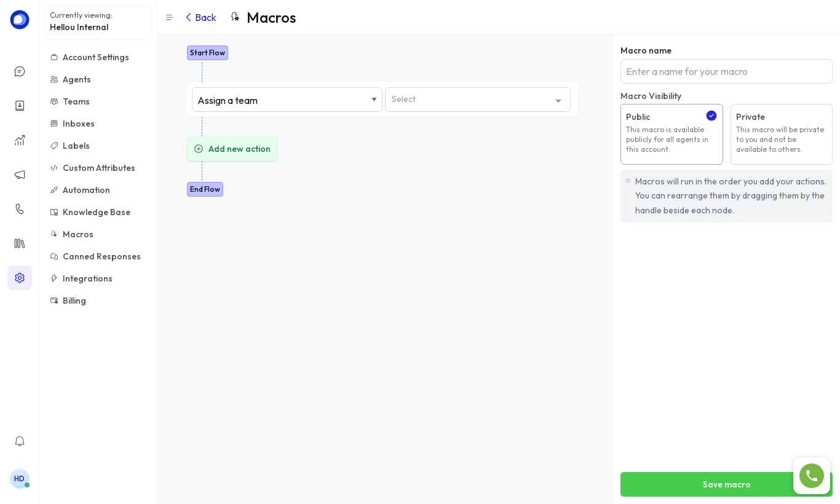Click the phone calls icon in the left rail
This screenshot has height=504, width=840.
(x=20, y=209)
